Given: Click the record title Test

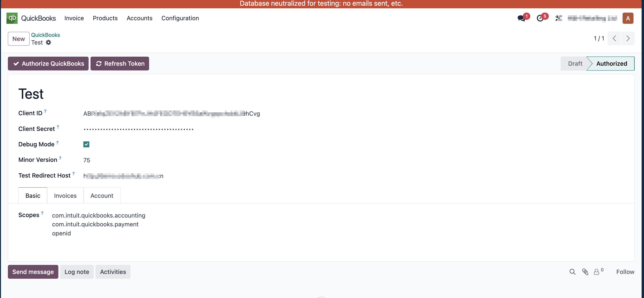Looking at the screenshot, I should [x=31, y=94].
